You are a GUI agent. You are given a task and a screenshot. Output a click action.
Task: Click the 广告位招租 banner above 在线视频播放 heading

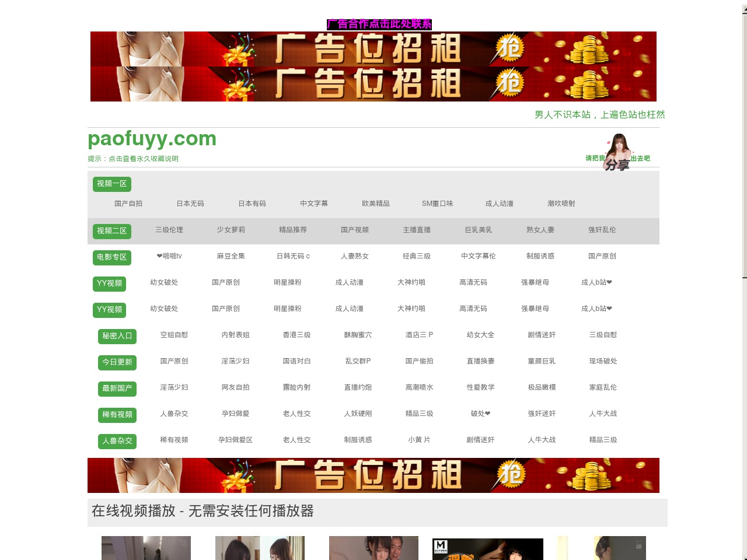click(x=373, y=475)
